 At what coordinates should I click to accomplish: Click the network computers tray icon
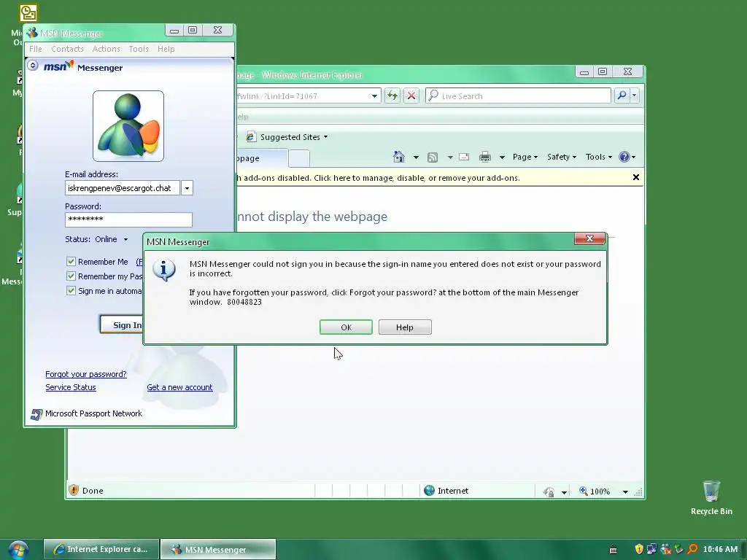click(x=651, y=549)
